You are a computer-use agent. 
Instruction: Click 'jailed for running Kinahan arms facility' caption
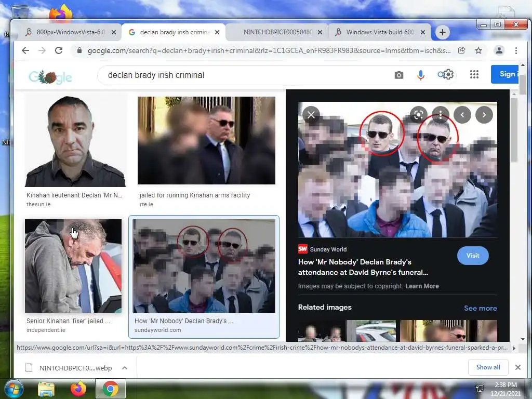pos(195,195)
